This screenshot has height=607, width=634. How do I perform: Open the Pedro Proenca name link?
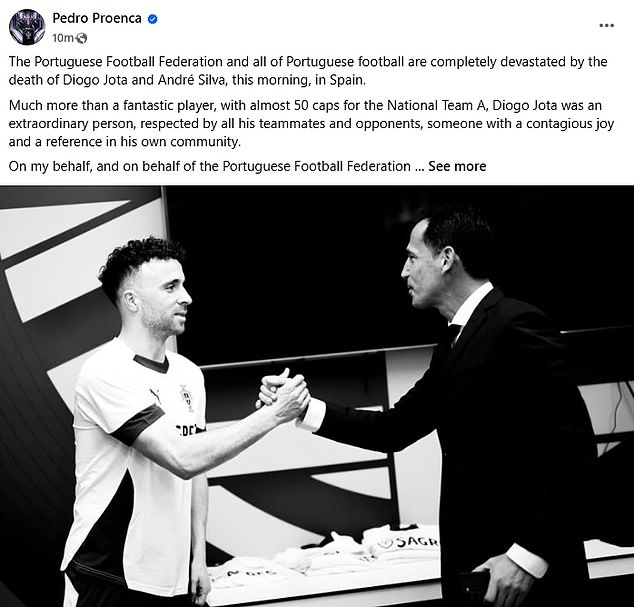point(97,19)
